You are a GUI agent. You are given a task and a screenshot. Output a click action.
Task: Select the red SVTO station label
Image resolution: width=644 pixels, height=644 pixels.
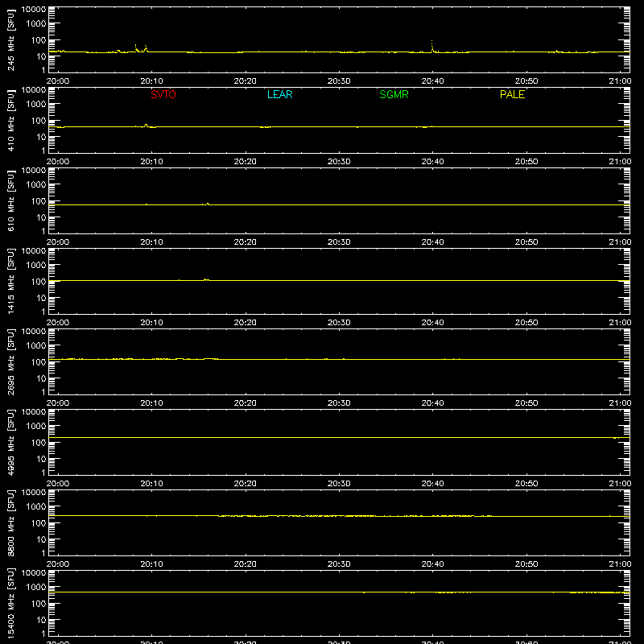click(x=163, y=94)
